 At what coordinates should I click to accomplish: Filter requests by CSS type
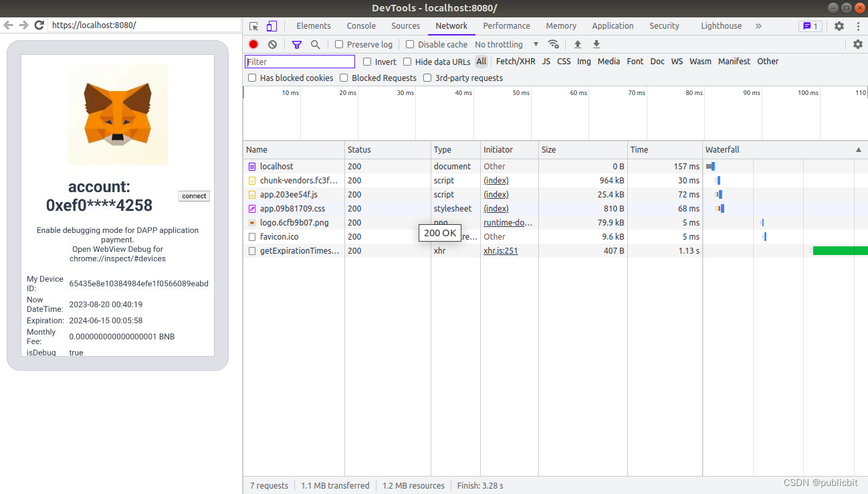pos(564,62)
